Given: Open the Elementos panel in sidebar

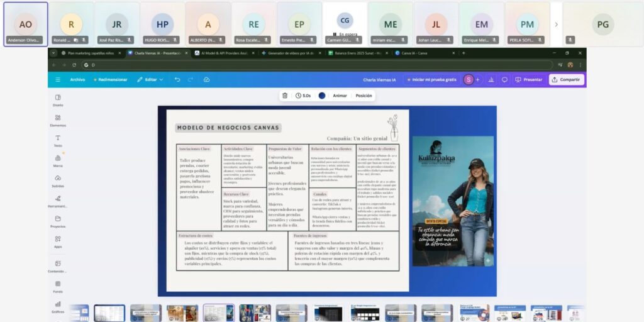Looking at the screenshot, I should click(x=58, y=120).
